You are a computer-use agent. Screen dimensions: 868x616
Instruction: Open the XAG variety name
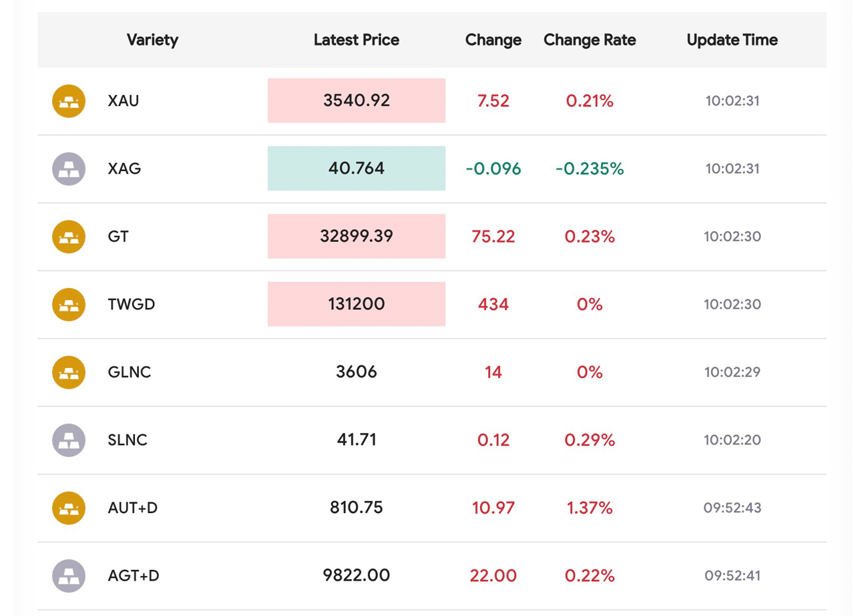pyautogui.click(x=124, y=169)
